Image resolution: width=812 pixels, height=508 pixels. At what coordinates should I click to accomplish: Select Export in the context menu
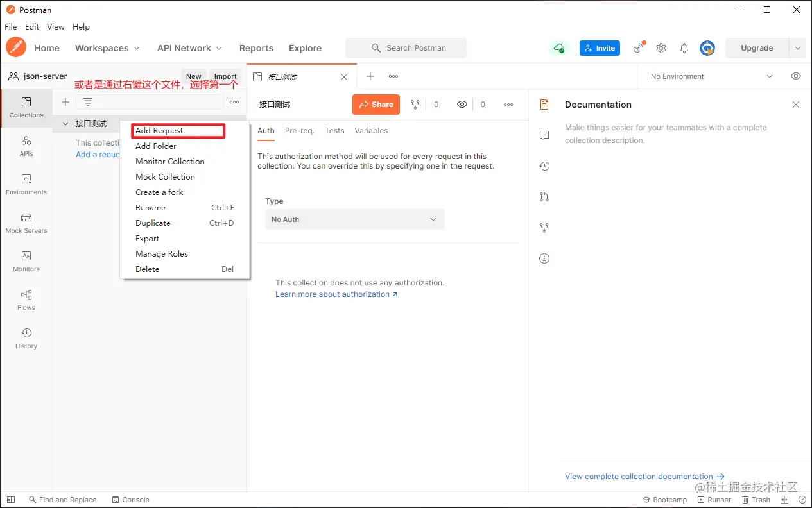147,239
